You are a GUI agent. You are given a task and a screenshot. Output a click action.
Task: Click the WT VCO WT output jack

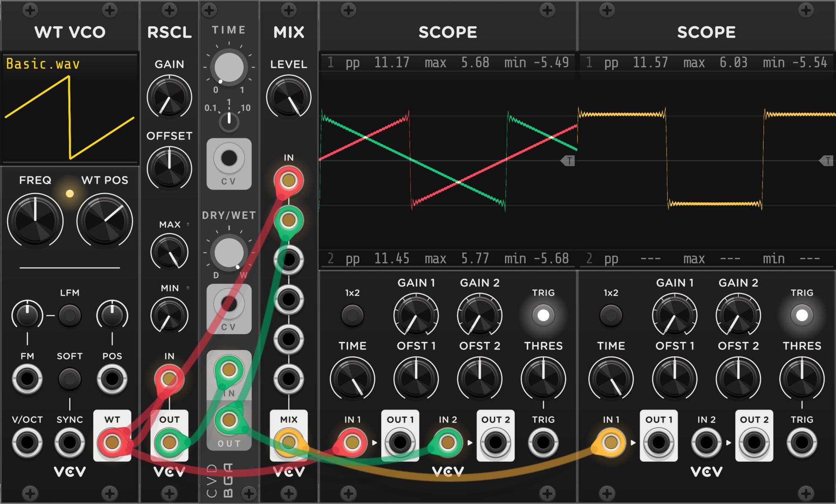pos(112,443)
